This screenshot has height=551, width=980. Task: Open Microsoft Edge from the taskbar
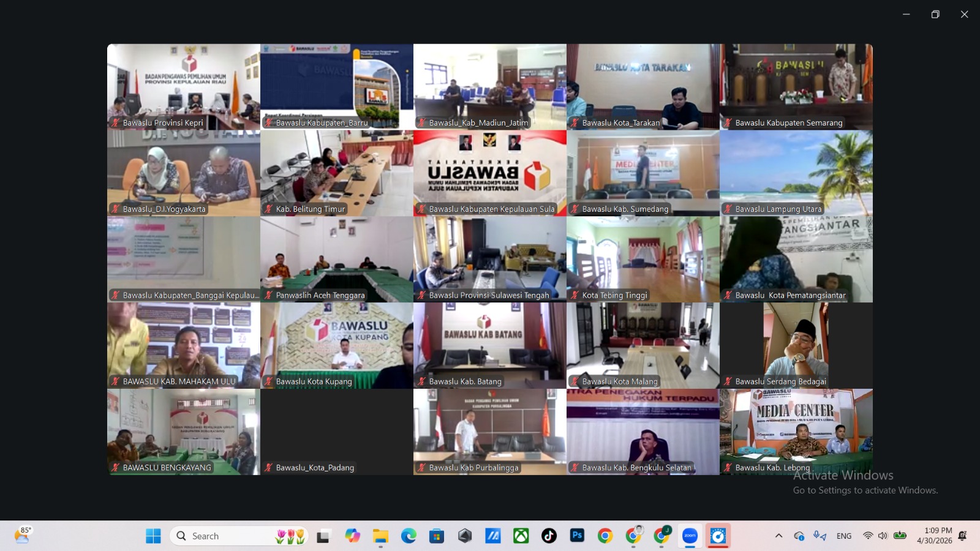[409, 536]
